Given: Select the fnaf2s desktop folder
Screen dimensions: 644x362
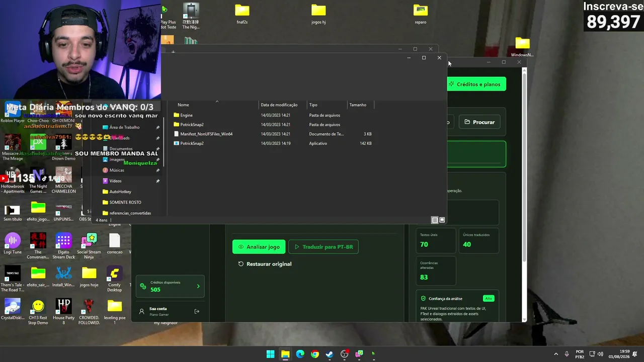Looking at the screenshot, I should click(242, 14).
